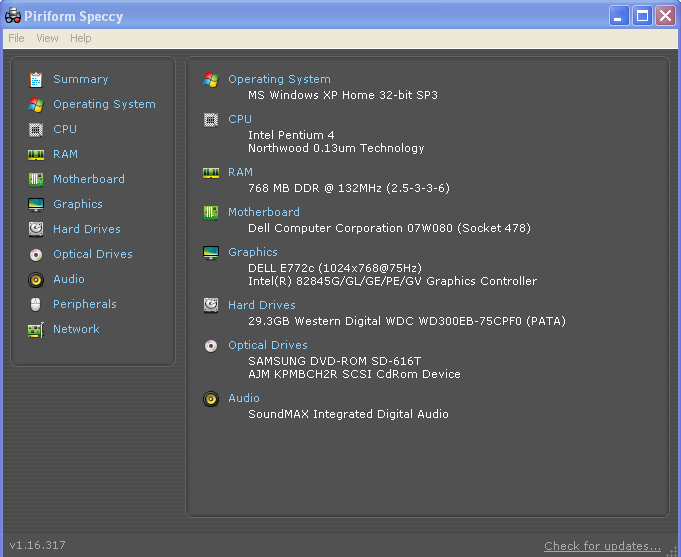The image size is (681, 557).
Task: Show Hard Drives section from sidebar
Action: [x=87, y=229]
